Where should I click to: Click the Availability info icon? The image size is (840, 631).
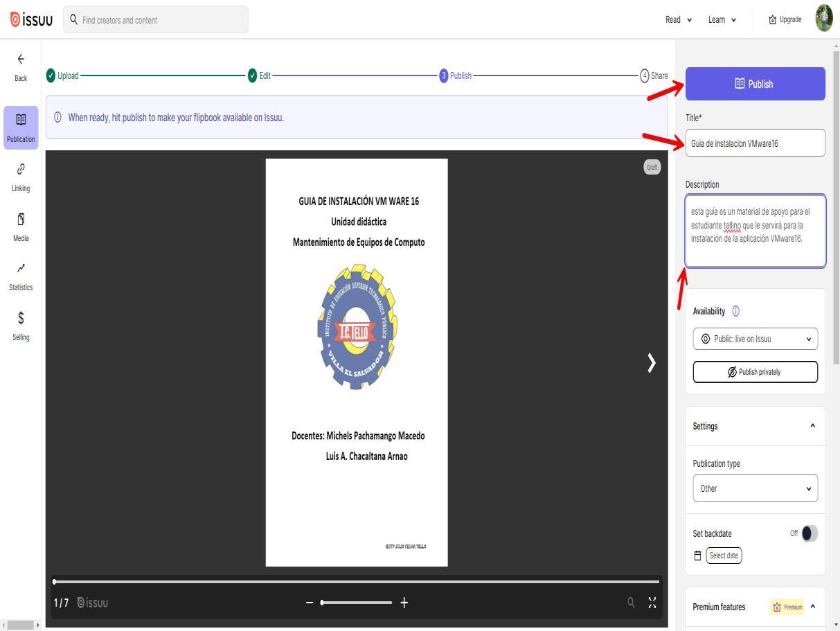pos(735,311)
